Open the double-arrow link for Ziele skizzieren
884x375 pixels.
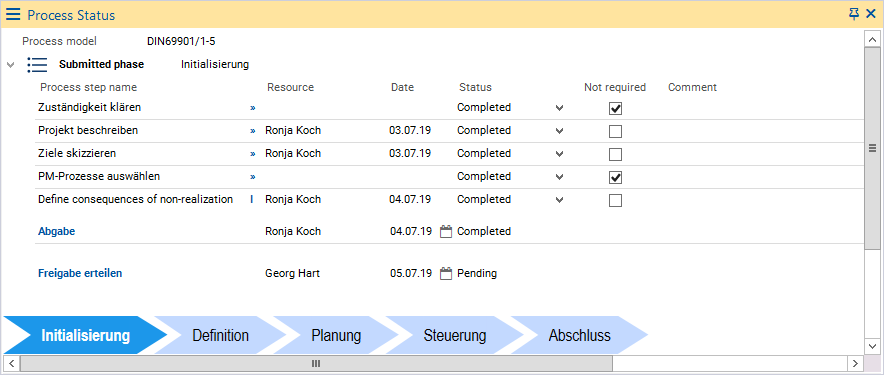[253, 154]
